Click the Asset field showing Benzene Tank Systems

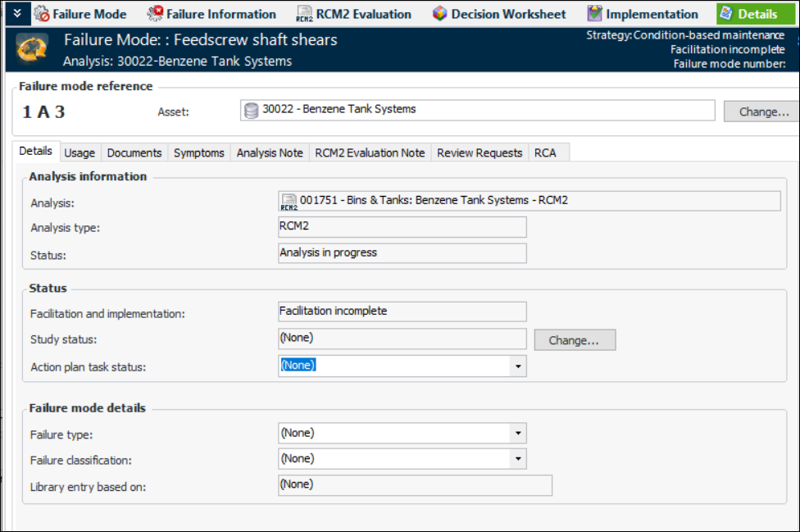click(x=475, y=111)
